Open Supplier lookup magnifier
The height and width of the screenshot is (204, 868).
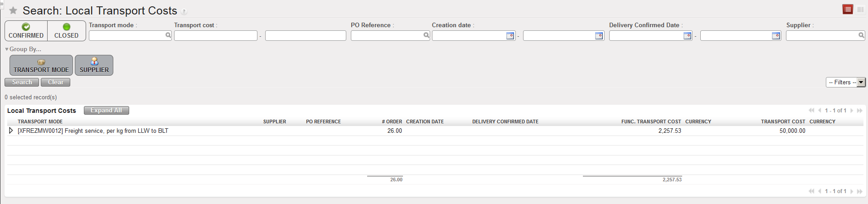pyautogui.click(x=861, y=35)
